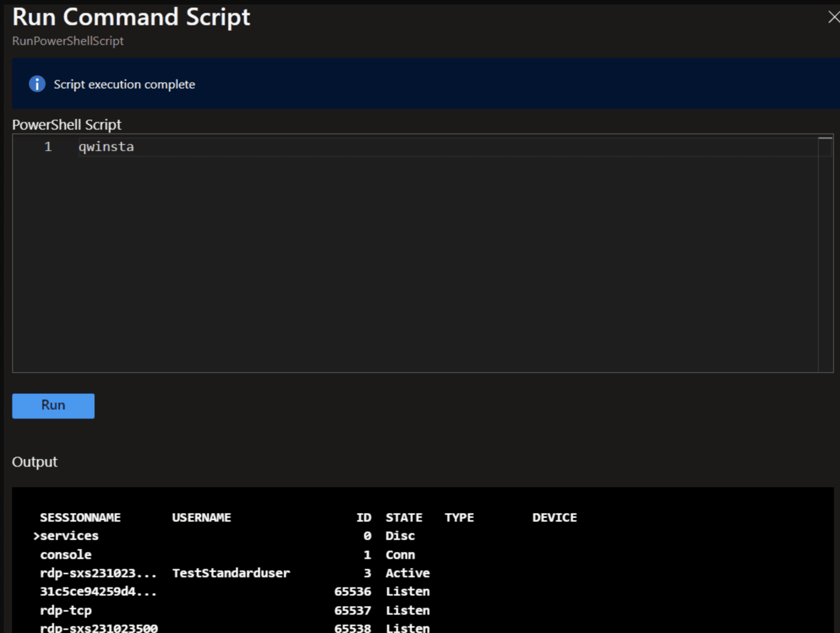The image size is (840, 633).
Task: Click the Active state of the TestStandarduser session
Action: pyautogui.click(x=408, y=573)
